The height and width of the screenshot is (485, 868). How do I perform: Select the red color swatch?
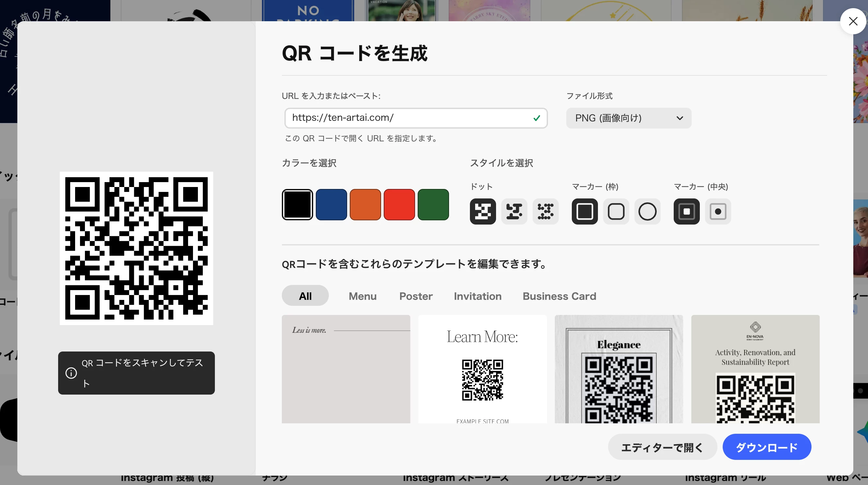(399, 204)
